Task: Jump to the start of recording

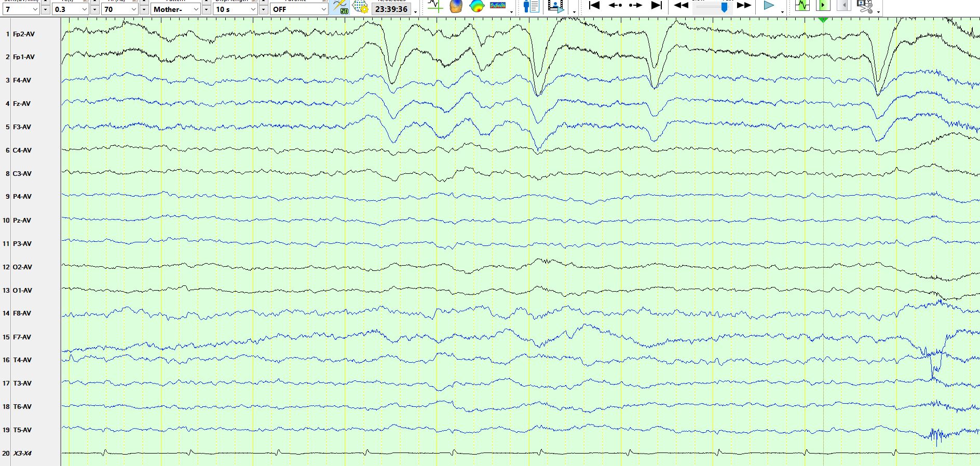Action: click(x=594, y=6)
